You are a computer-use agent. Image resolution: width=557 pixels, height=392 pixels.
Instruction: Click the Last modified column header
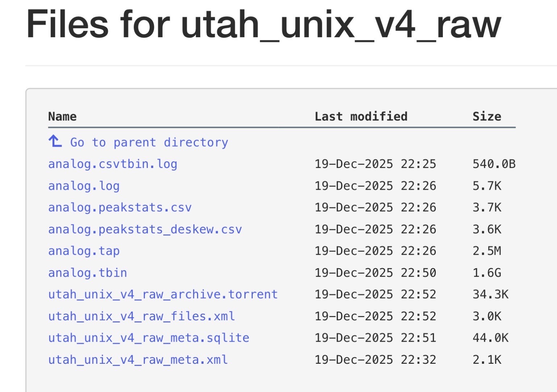click(x=361, y=117)
